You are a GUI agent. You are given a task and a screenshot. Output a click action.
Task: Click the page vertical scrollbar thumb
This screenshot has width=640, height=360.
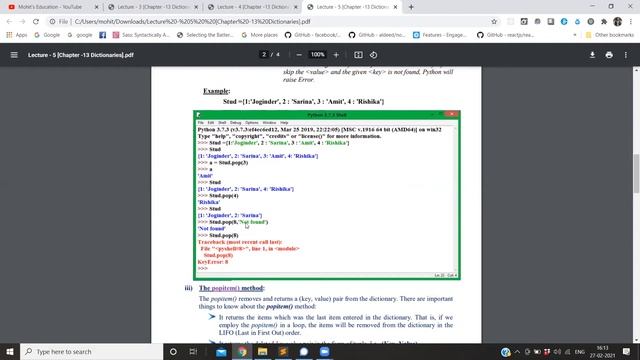tap(636, 173)
